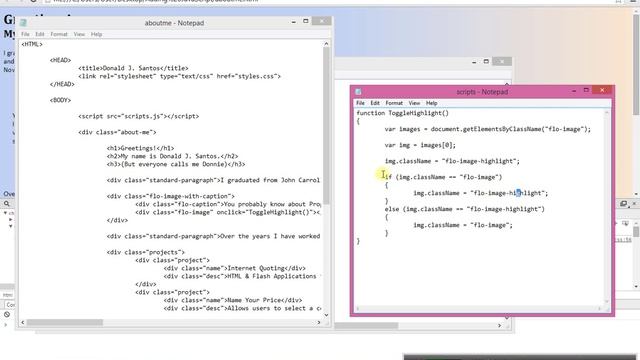Maximize the scripts Notepad window
Image resolution: width=640 pixels, height=360 pixels.
586,90
